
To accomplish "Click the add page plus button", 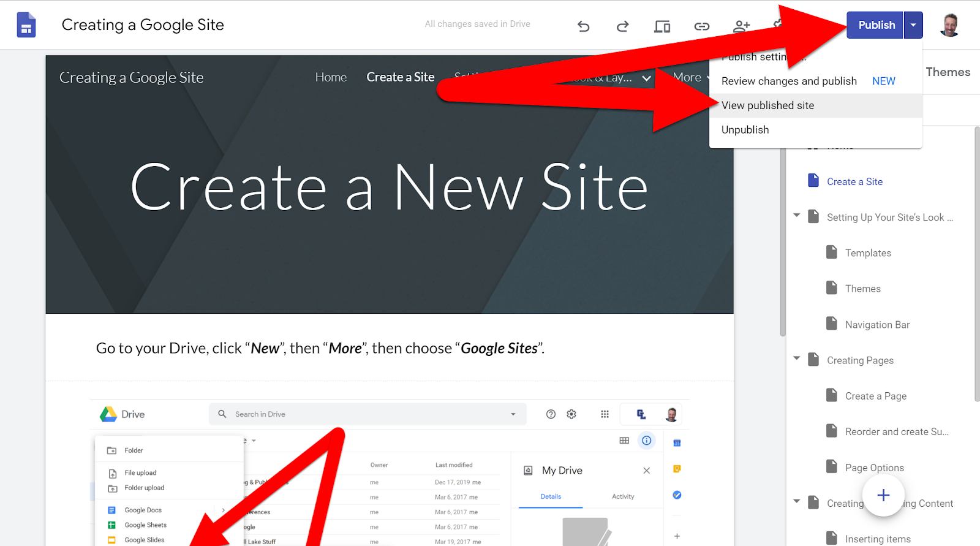I will (x=883, y=495).
